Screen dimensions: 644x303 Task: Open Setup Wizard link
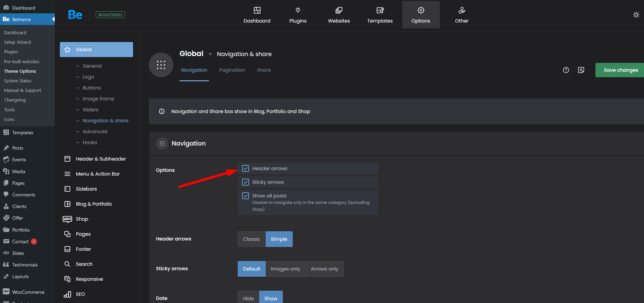17,42
